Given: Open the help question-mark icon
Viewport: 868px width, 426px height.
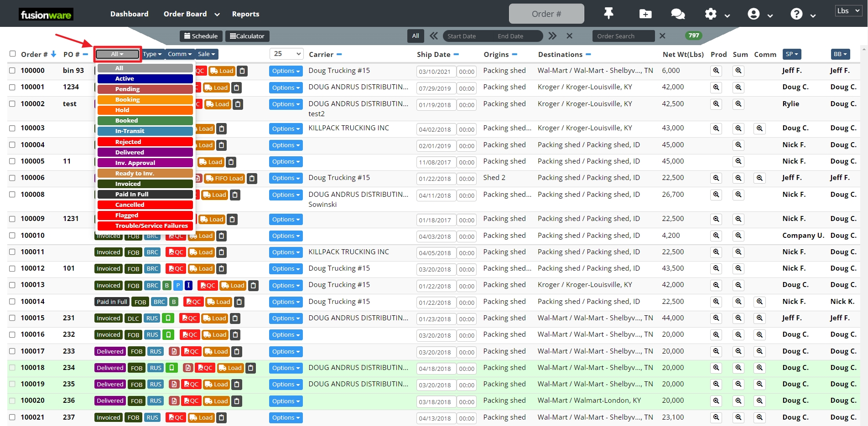Looking at the screenshot, I should 796,14.
